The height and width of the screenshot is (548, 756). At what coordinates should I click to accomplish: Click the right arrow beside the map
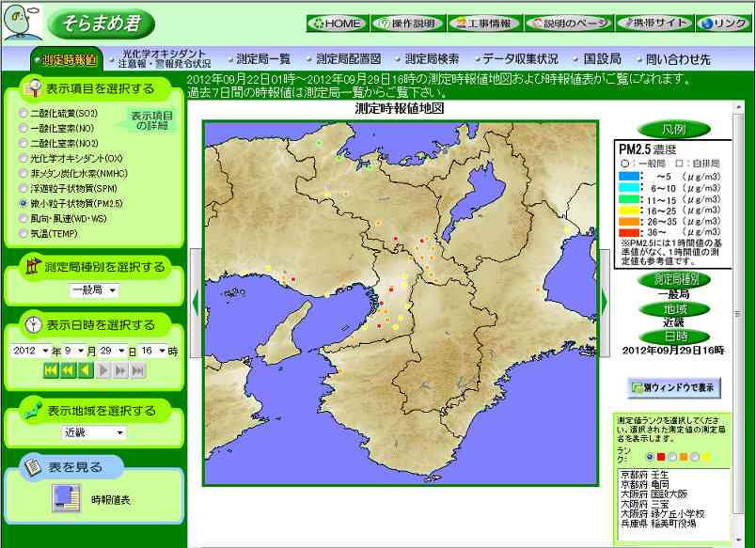(x=605, y=303)
